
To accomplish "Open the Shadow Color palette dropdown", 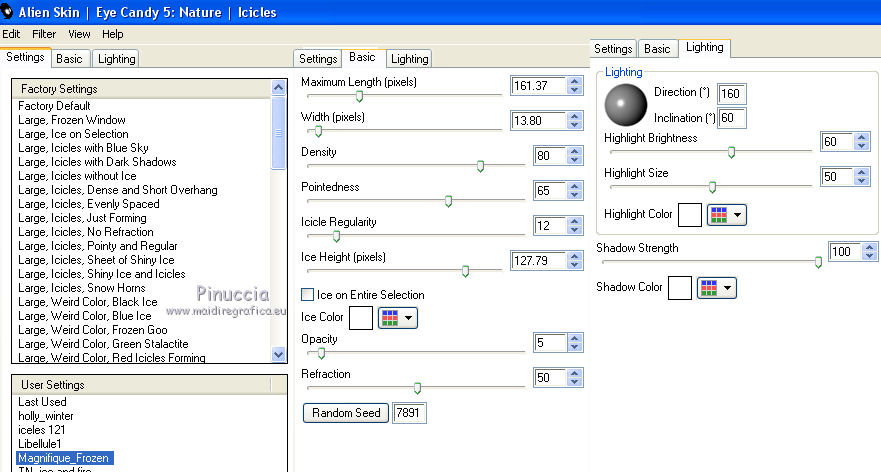I will coord(717,288).
